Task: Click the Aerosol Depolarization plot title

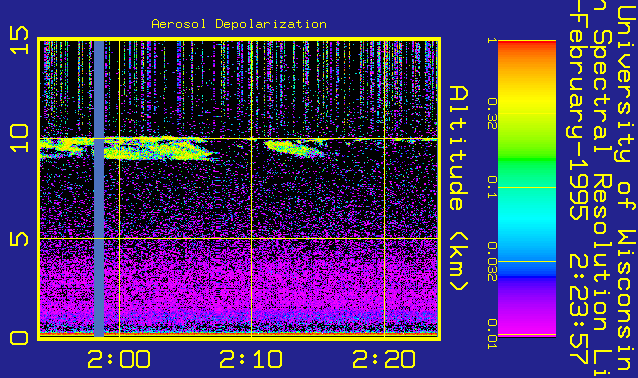Action: pos(239,24)
